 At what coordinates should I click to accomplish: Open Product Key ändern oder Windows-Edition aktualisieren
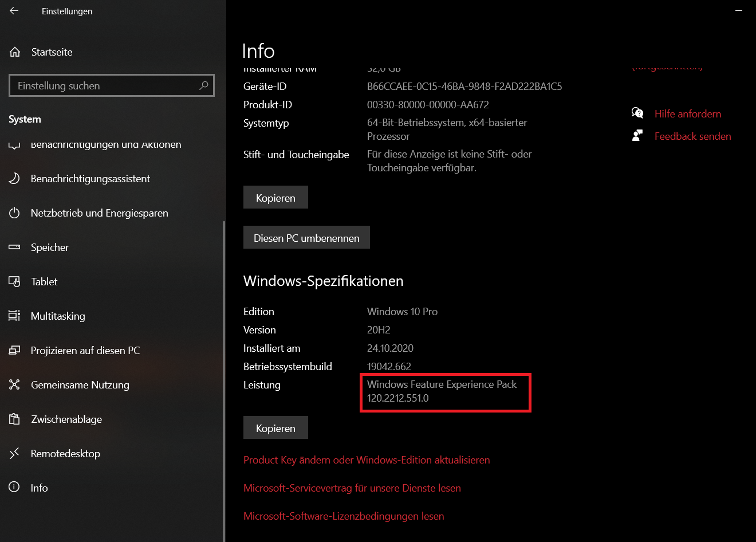(367, 460)
